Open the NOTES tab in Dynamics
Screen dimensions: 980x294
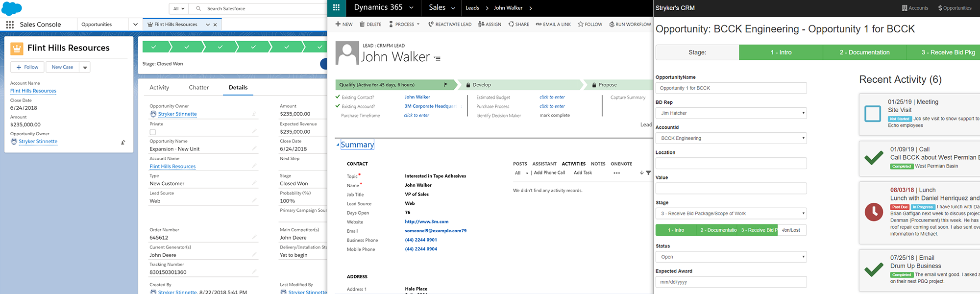(x=598, y=164)
